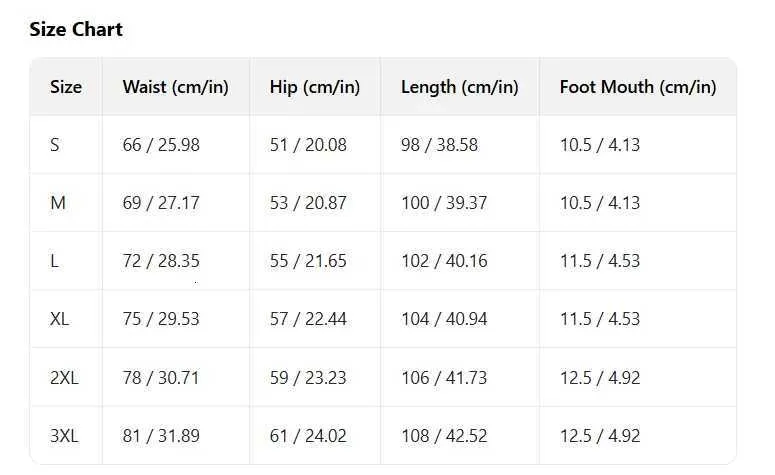The height and width of the screenshot is (475, 775).
Task: Click the Hip (cm/in) column header
Action: tap(314, 87)
